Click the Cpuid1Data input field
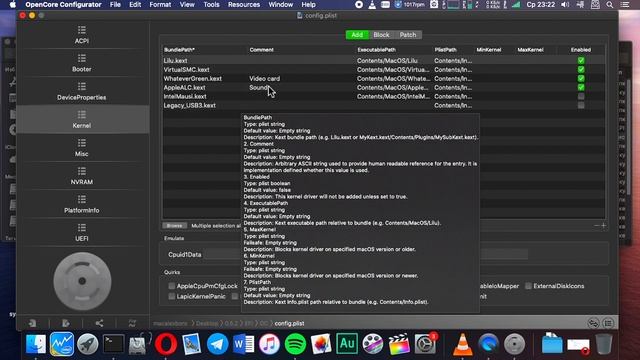 click(x=365, y=254)
